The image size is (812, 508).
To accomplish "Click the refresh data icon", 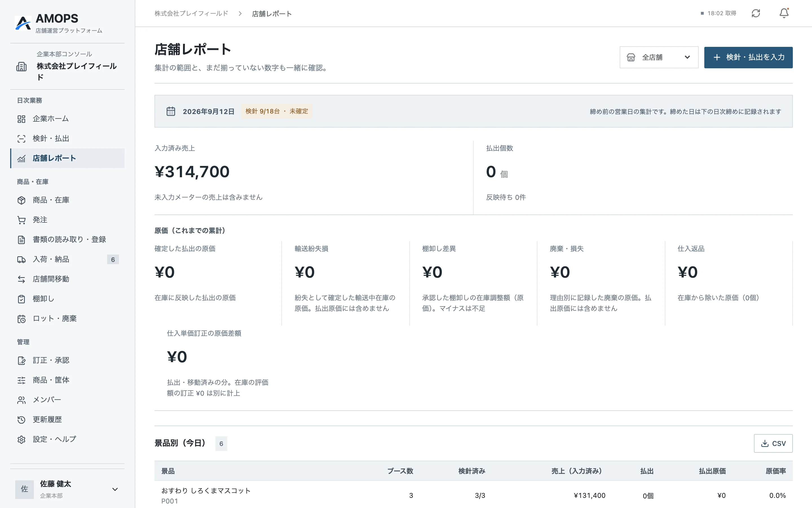I will 756,14.
